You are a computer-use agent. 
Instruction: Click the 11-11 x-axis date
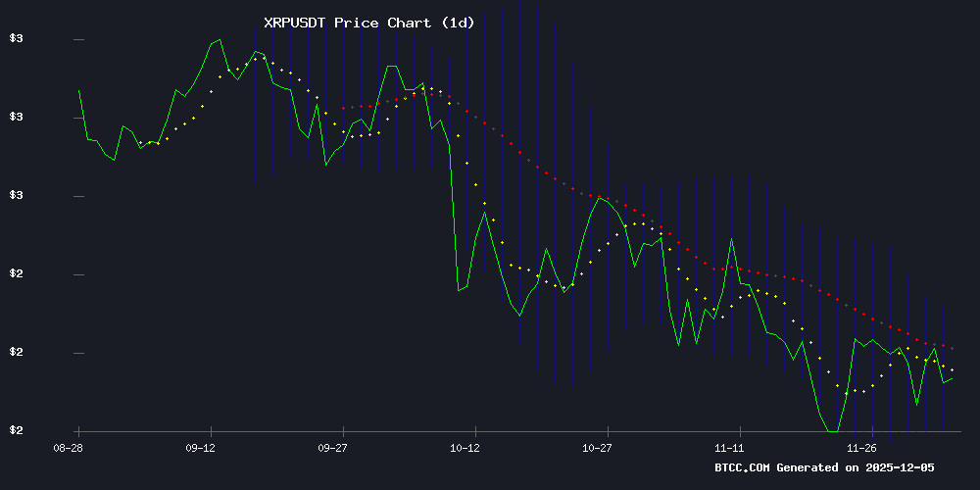coord(730,447)
